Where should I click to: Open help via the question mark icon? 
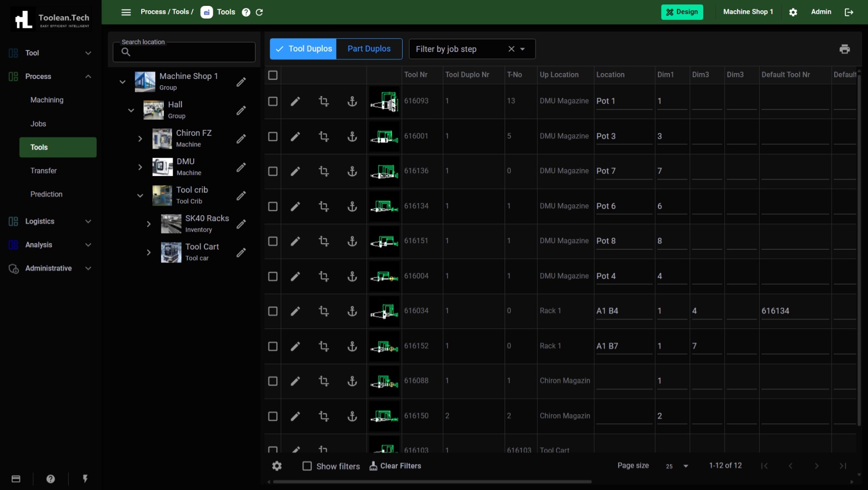click(246, 12)
